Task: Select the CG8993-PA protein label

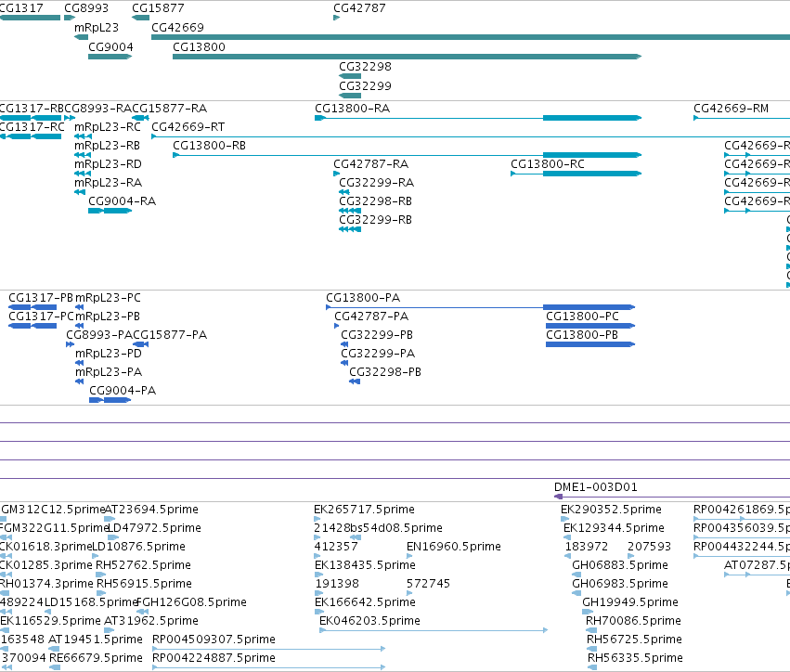Action: (x=99, y=335)
